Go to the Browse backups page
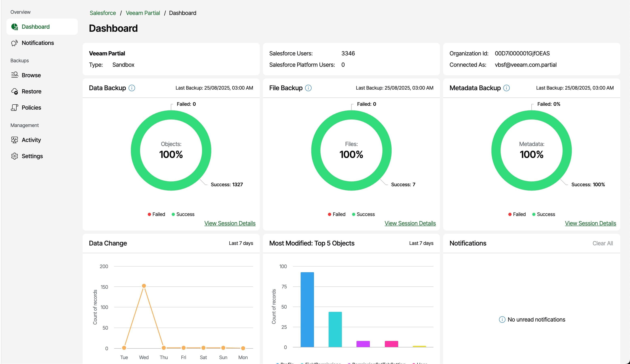The height and width of the screenshot is (364, 630). point(42,75)
